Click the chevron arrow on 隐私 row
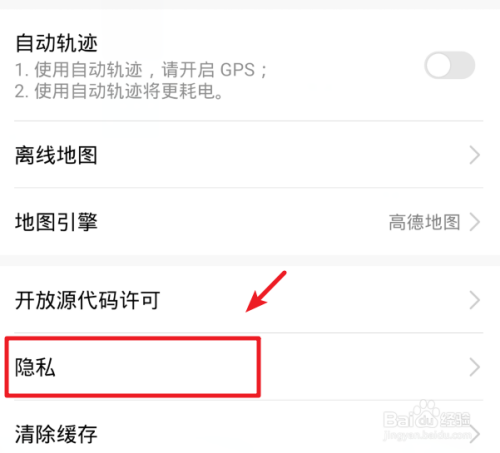 [x=474, y=367]
